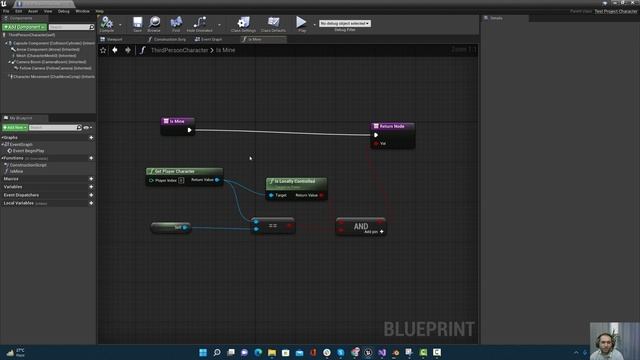The height and width of the screenshot is (360, 640).
Task: Open Windows taskbar search
Action: coord(217,352)
